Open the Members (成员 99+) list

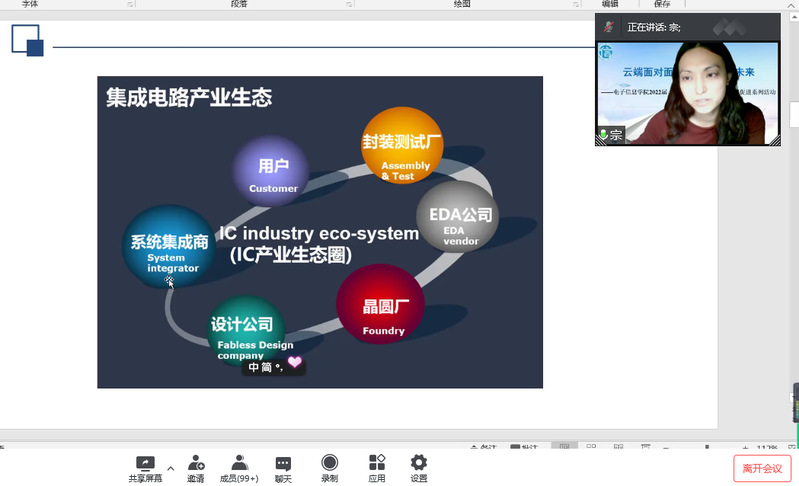point(239,463)
